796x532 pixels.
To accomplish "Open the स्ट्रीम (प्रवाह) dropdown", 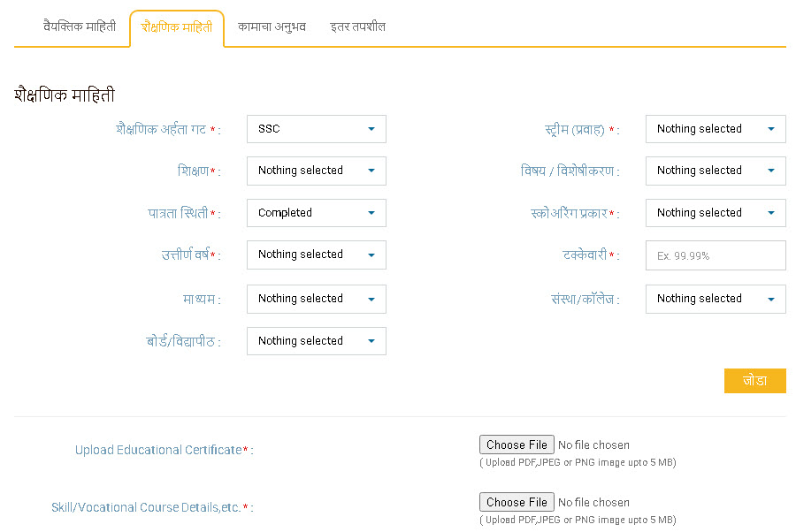I will point(716,129).
